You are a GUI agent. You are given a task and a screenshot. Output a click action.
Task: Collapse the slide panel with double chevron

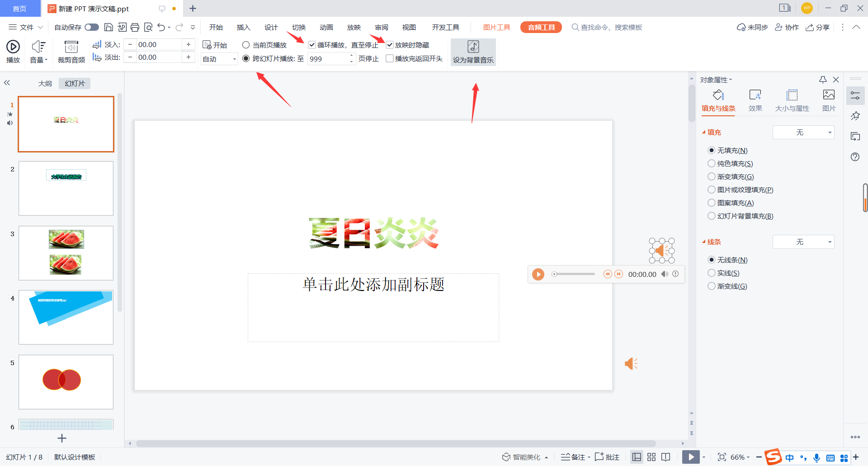pos(7,83)
